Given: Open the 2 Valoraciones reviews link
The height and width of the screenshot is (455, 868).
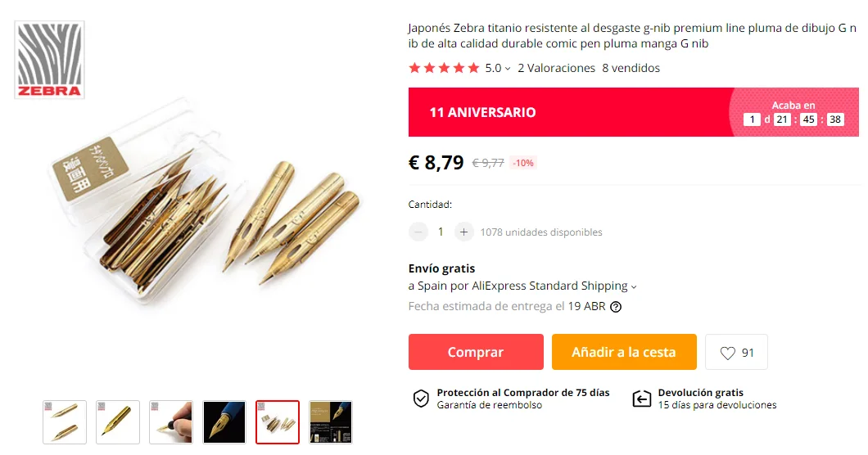Looking at the screenshot, I should click(556, 68).
